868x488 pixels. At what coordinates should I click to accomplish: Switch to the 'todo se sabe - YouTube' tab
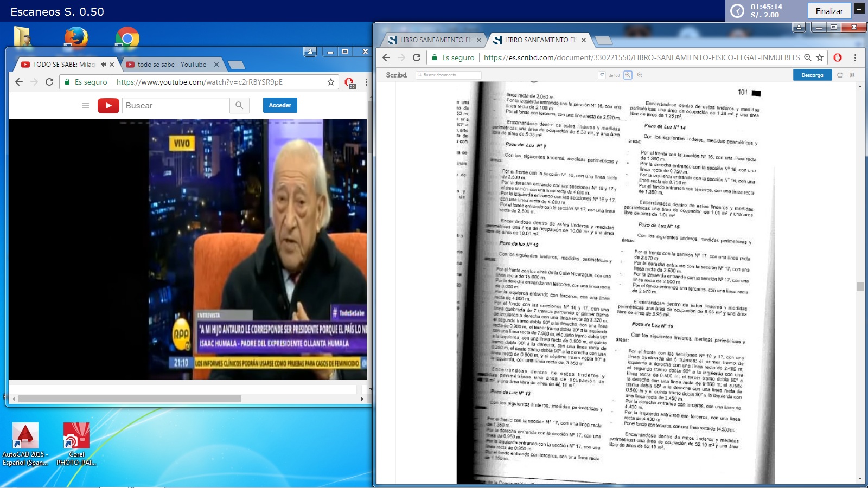coord(171,65)
